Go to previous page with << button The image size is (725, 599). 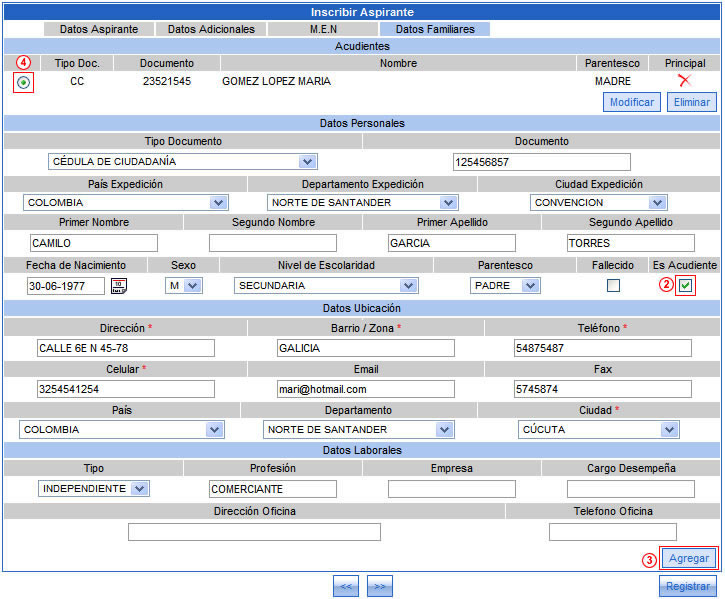346,586
